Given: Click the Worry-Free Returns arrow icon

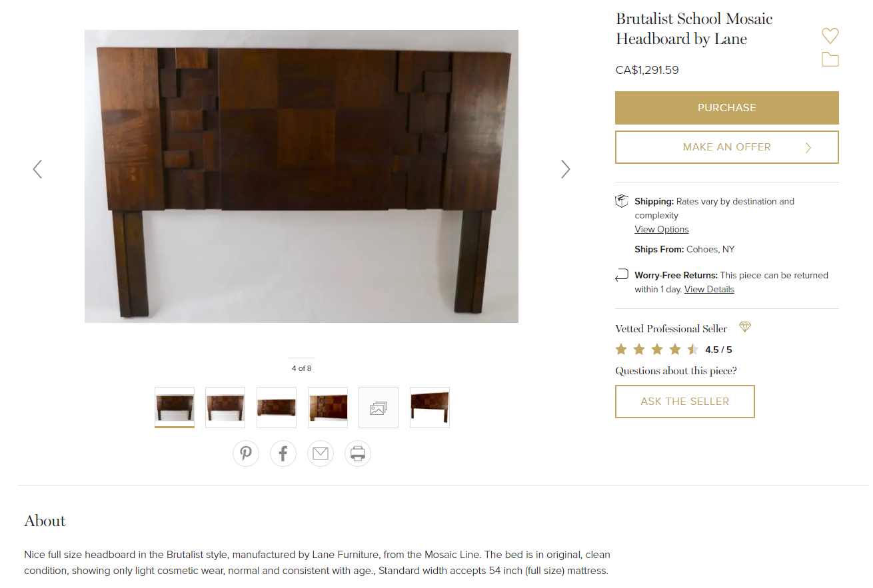Looking at the screenshot, I should 622,275.
